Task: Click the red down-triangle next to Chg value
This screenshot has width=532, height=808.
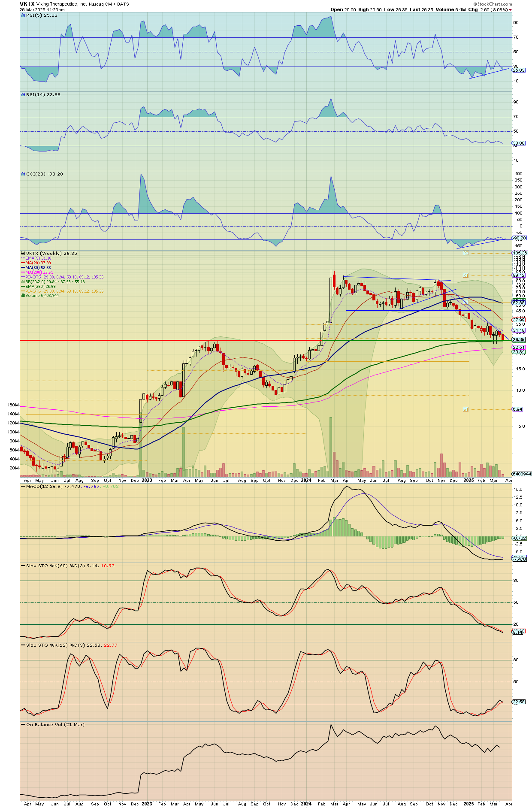Action: (x=510, y=10)
